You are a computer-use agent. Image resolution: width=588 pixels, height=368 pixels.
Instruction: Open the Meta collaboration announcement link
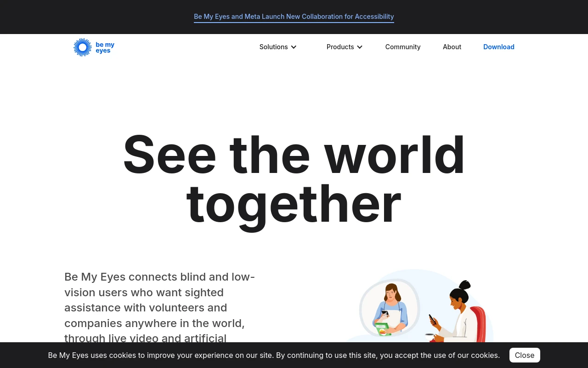294,17
